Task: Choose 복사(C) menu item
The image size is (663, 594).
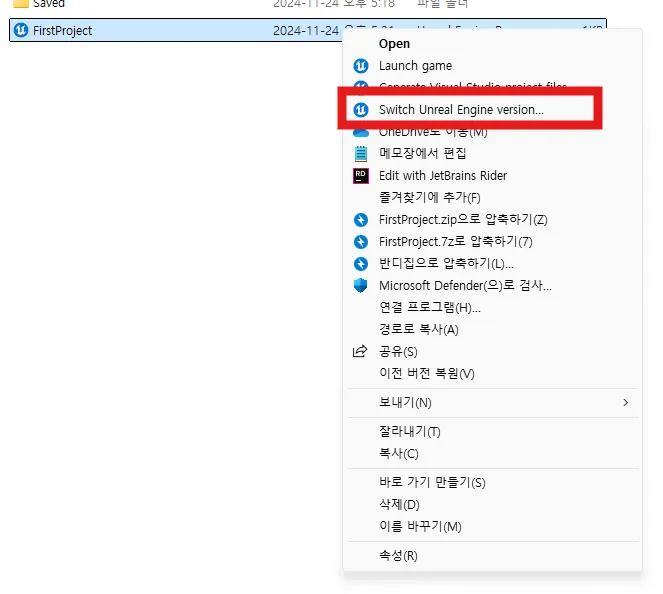Action: pos(398,454)
